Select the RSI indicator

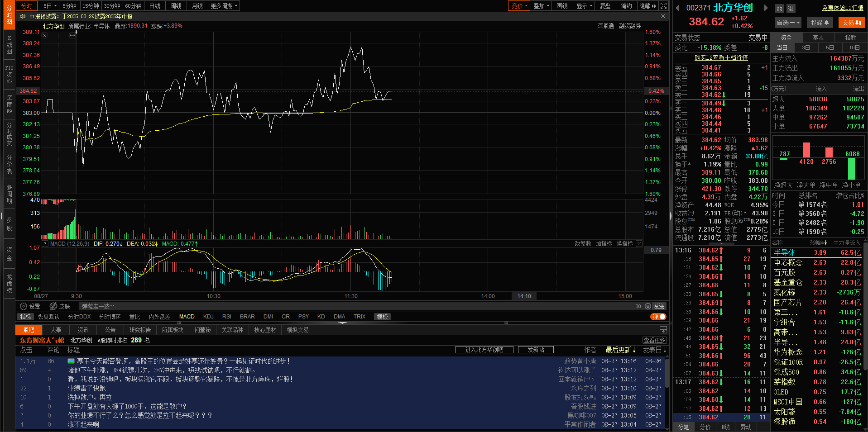(227, 317)
